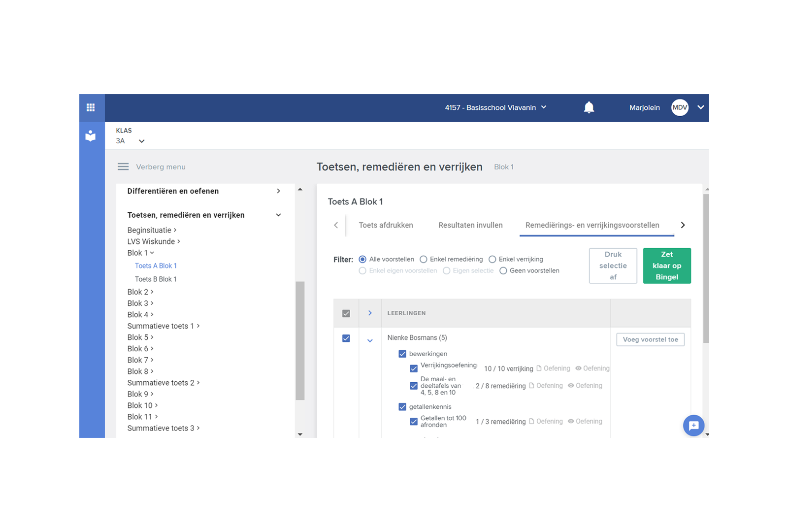
Task: Click Verberg menu link
Action: (161, 167)
